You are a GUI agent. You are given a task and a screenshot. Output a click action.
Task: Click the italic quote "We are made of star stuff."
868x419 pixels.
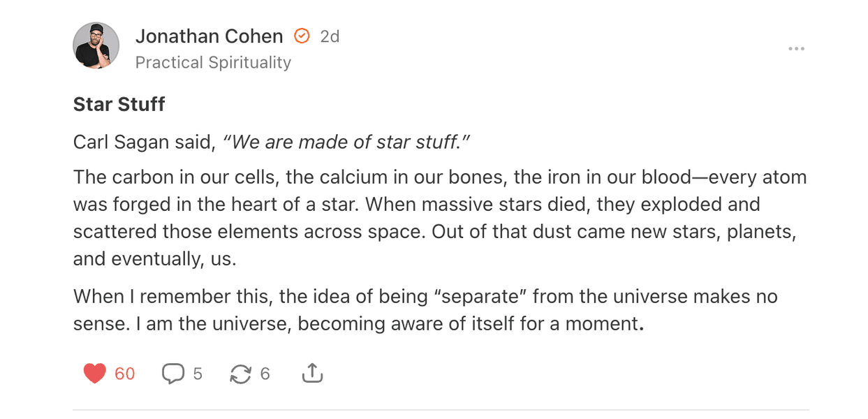coord(346,142)
